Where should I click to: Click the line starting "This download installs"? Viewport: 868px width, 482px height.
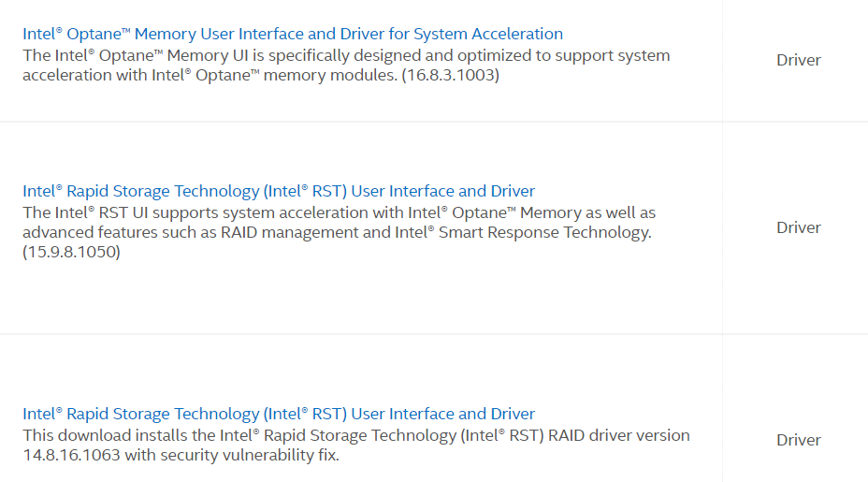tap(356, 435)
